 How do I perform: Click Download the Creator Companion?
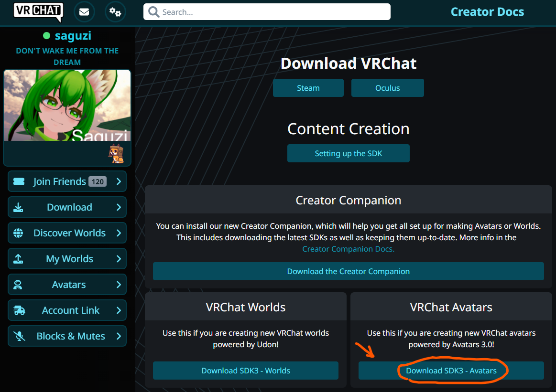348,271
